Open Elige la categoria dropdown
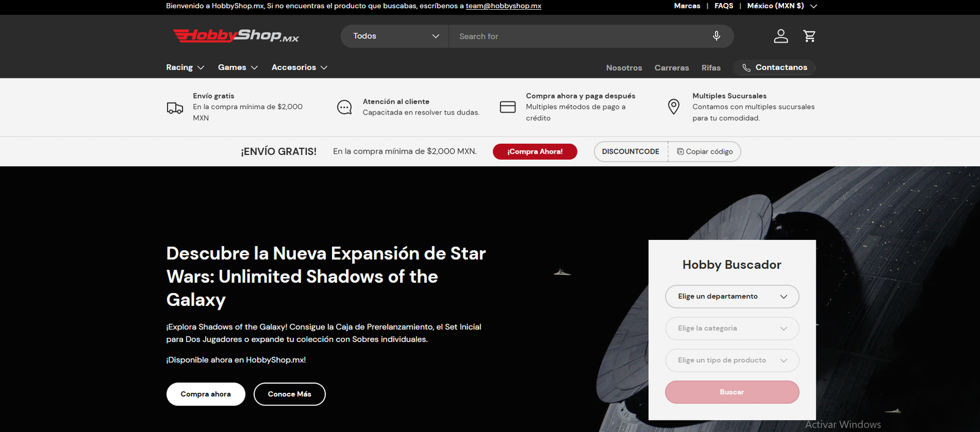Screen dimensions: 980x432 point(732,329)
